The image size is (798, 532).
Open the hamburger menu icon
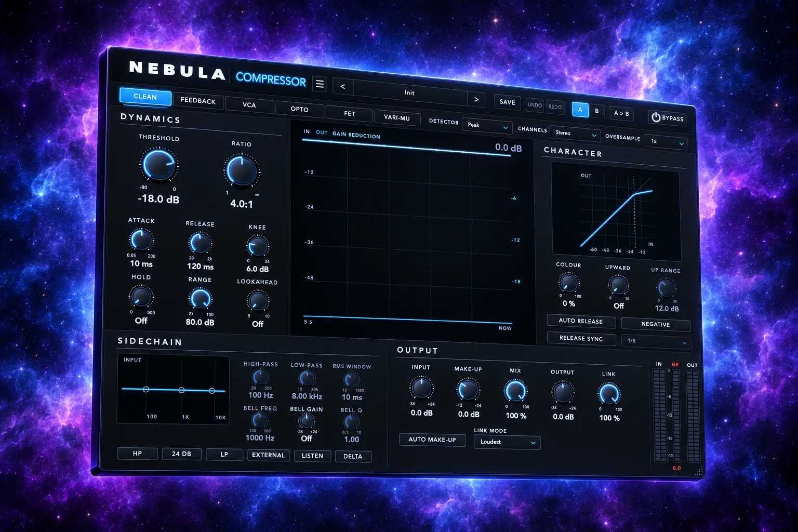click(x=320, y=84)
